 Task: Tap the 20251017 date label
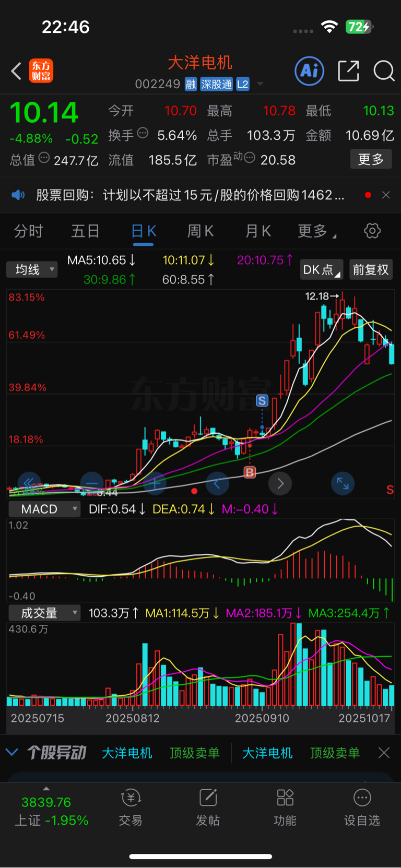tap(364, 718)
